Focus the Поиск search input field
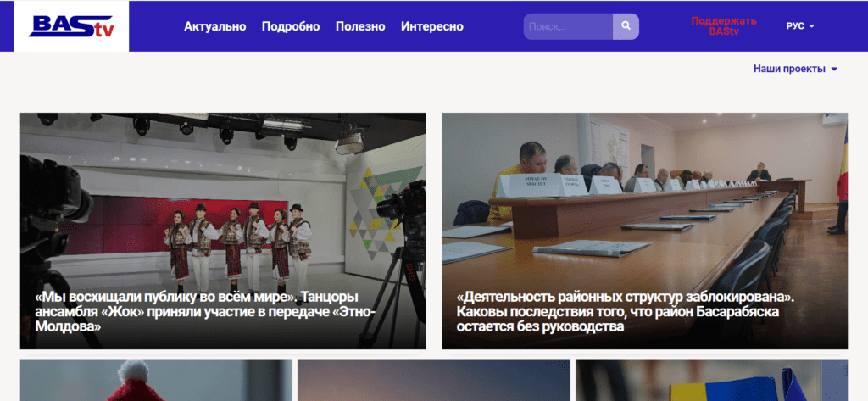Viewport: 868px width, 401px height. (568, 26)
